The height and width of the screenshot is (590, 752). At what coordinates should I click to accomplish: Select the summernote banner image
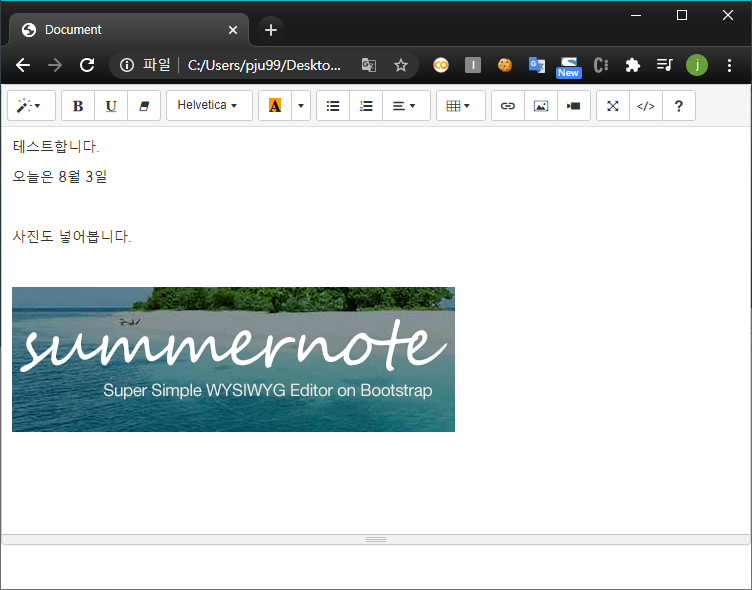pos(233,359)
